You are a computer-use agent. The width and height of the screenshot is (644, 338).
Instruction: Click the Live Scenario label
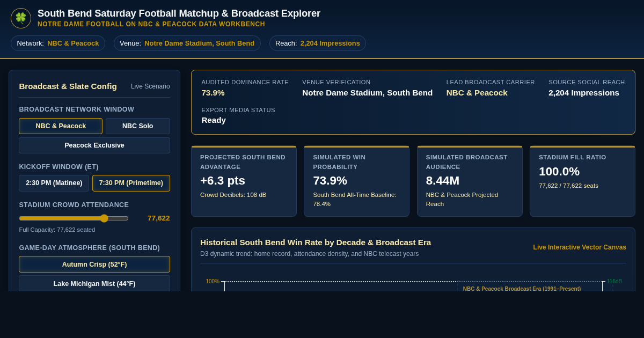[x=150, y=86]
